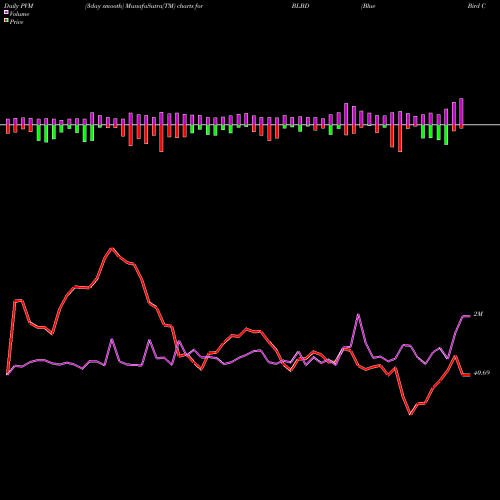Select the 'Volume' legend label
Image resolution: width=500 pixels, height=500 pixels.
click(19, 14)
